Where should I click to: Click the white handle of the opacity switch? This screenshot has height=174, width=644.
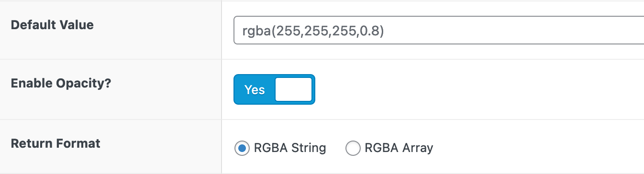click(x=294, y=89)
